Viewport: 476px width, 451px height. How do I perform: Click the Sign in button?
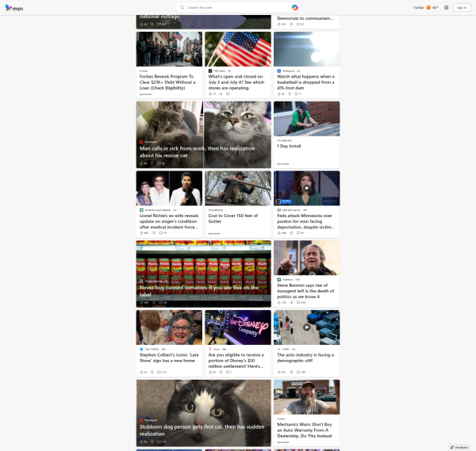tap(462, 8)
